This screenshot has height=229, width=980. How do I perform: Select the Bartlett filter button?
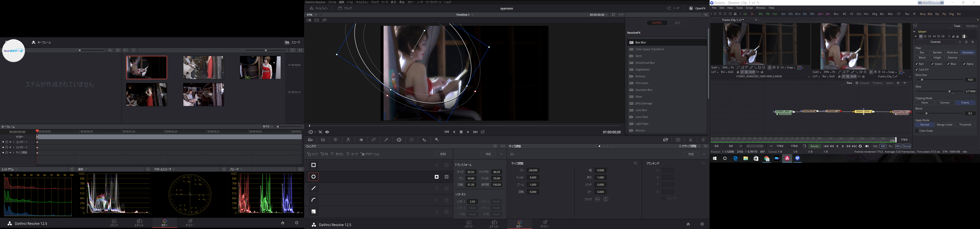click(x=937, y=52)
